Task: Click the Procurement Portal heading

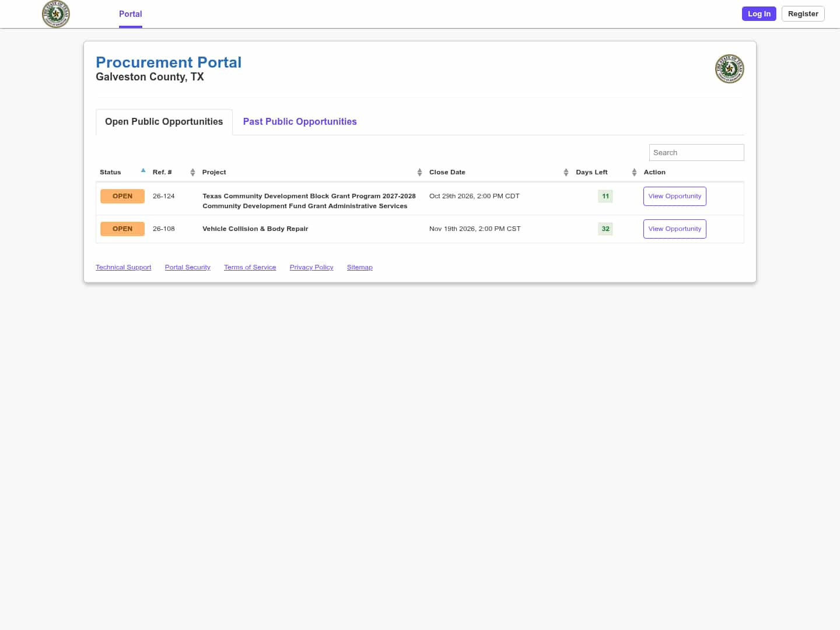Action: 169,62
